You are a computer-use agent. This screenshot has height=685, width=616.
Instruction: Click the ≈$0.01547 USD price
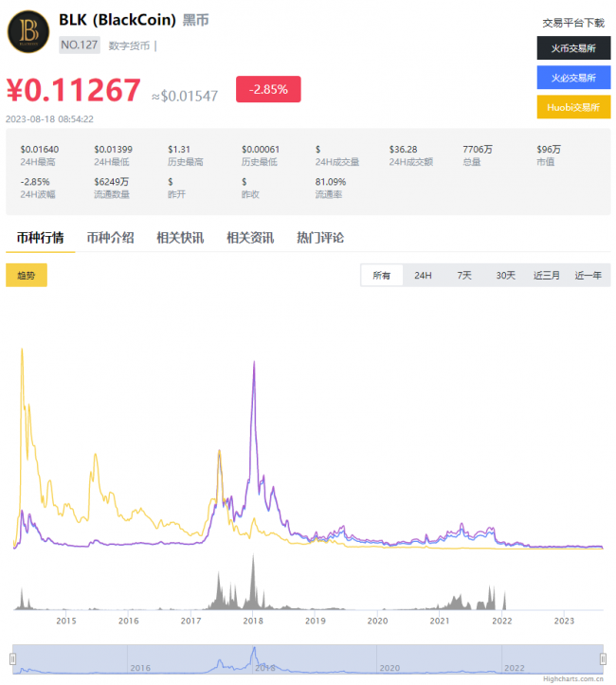[x=185, y=96]
